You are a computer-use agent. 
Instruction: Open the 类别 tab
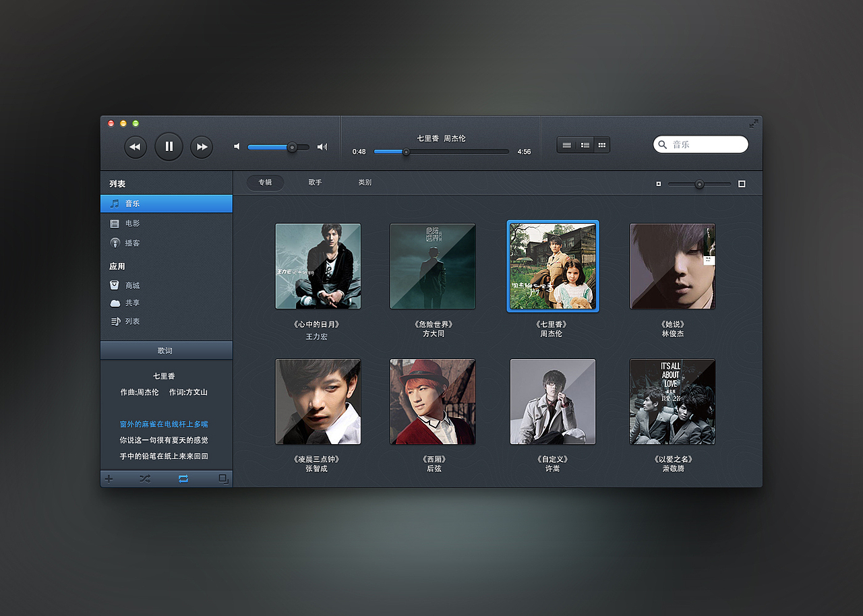click(365, 183)
